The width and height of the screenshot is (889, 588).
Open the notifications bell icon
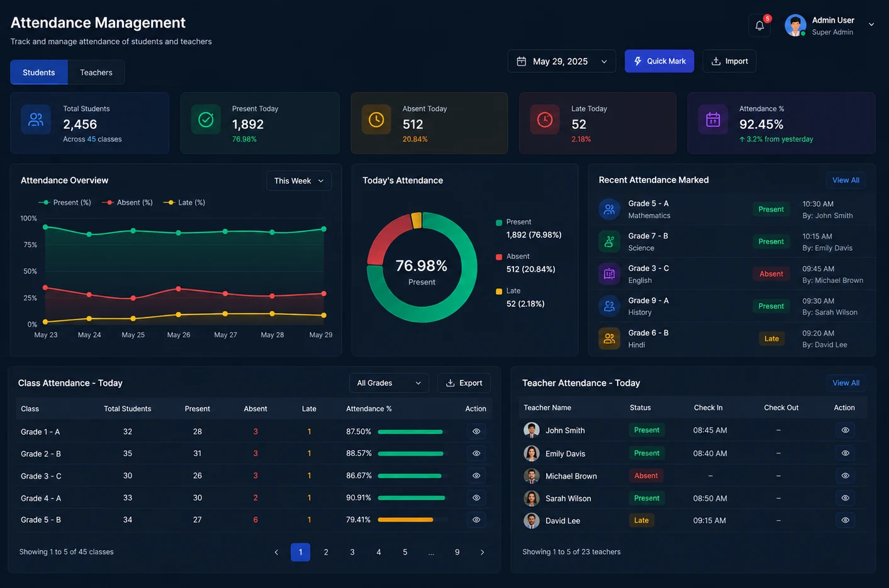click(759, 26)
